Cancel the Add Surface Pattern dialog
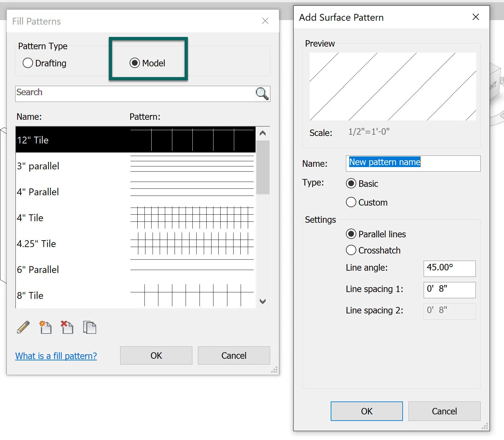 [x=444, y=411]
